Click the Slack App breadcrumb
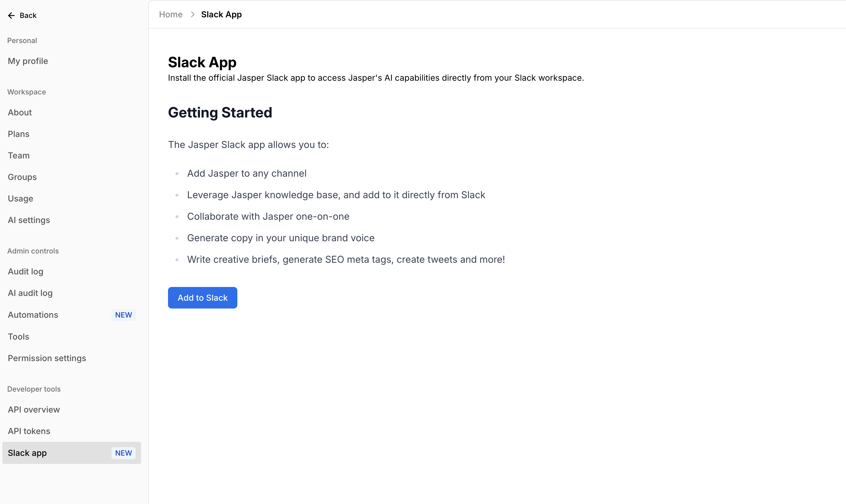Viewport: 846px width, 504px height. [x=222, y=15]
